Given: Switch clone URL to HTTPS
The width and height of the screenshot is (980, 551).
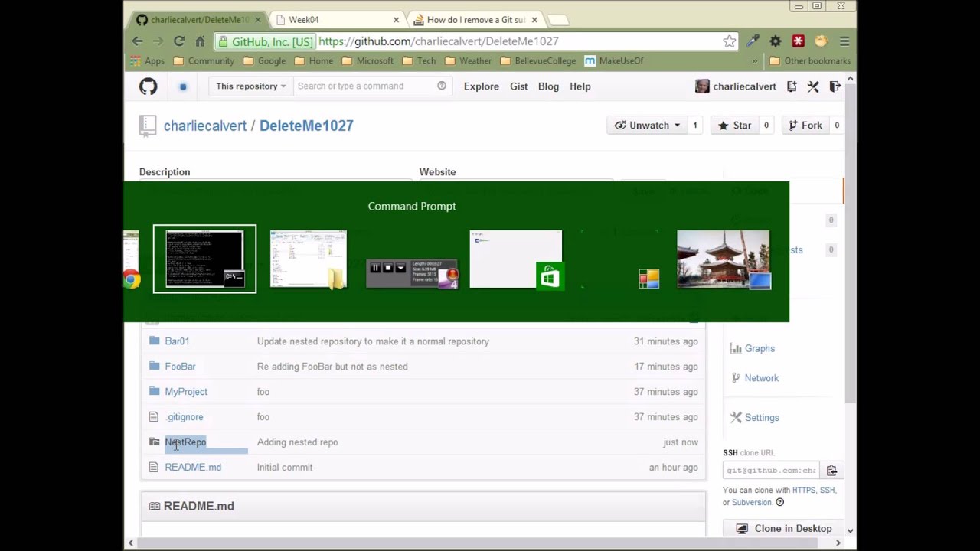Looking at the screenshot, I should click(804, 491).
